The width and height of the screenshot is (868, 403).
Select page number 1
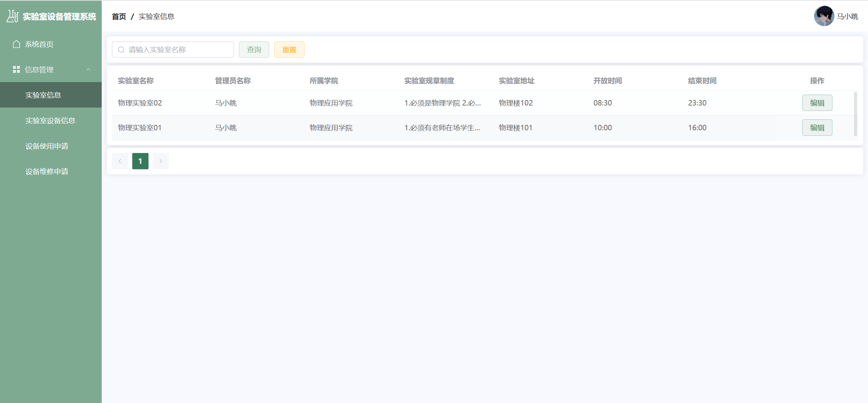tap(140, 161)
